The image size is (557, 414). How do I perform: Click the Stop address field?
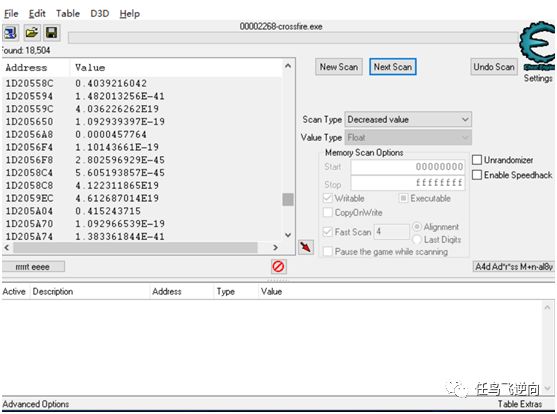tap(407, 183)
